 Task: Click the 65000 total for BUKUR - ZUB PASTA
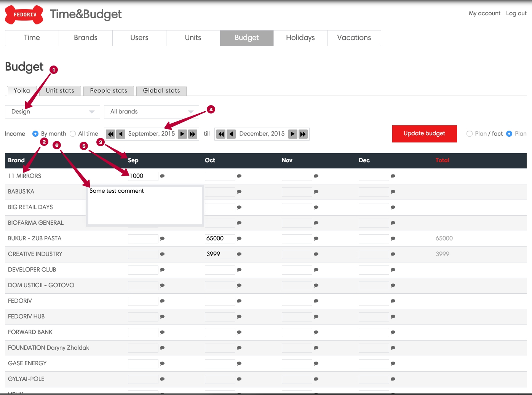(444, 238)
